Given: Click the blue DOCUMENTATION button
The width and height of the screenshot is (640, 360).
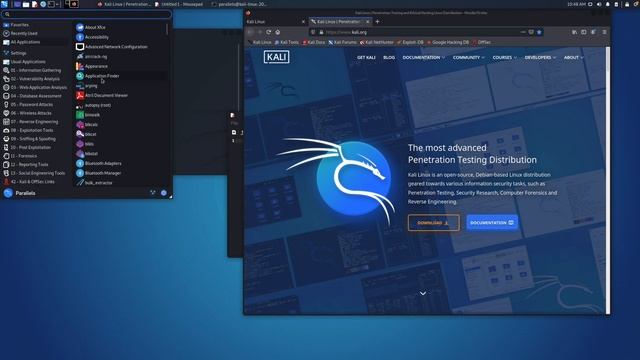Looking at the screenshot, I should (492, 223).
